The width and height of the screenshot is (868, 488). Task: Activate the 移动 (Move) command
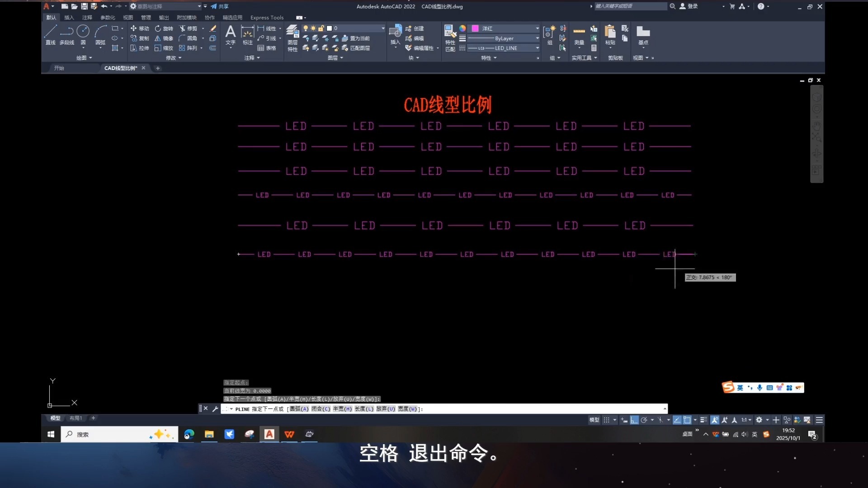pos(140,28)
